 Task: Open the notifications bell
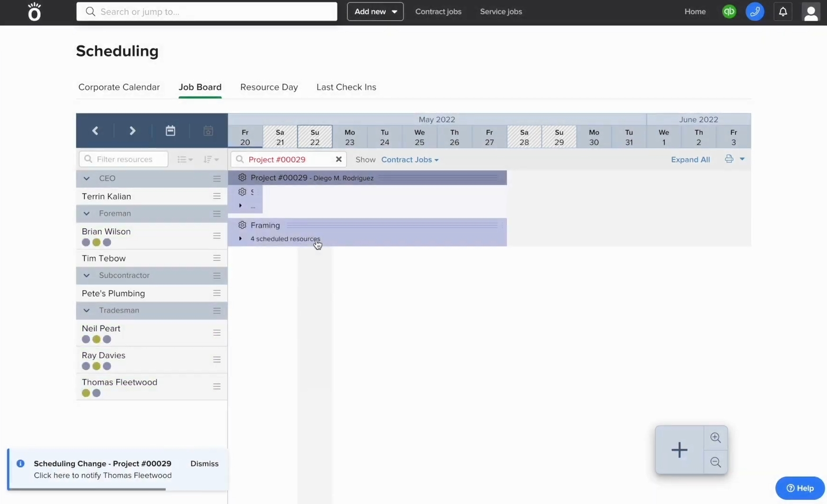pyautogui.click(x=783, y=11)
